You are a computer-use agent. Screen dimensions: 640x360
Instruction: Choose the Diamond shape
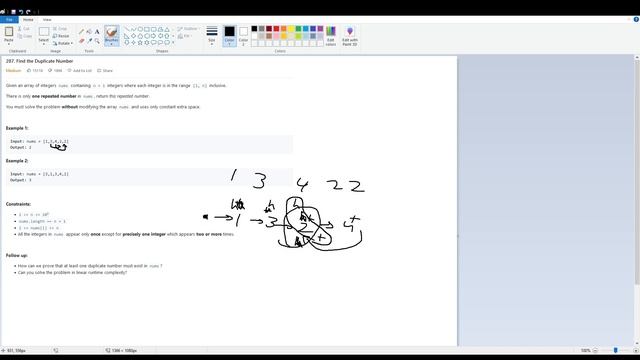coord(133,36)
